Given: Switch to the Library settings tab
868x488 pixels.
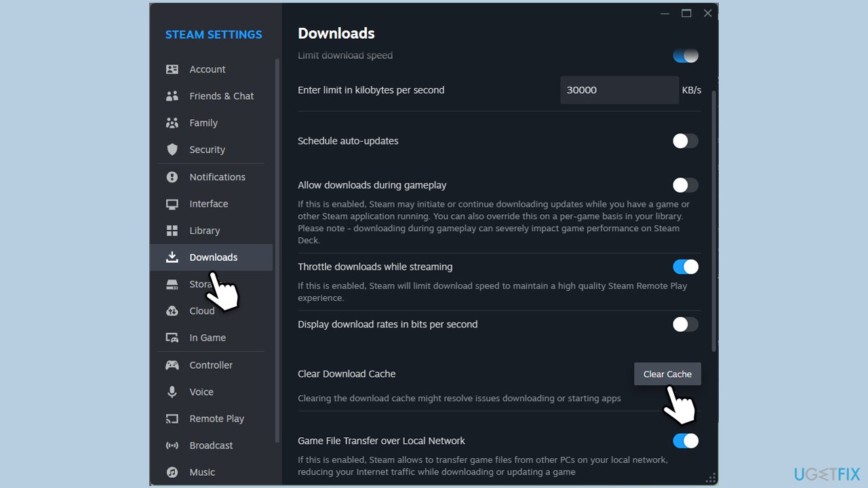Looking at the screenshot, I should tap(204, 230).
